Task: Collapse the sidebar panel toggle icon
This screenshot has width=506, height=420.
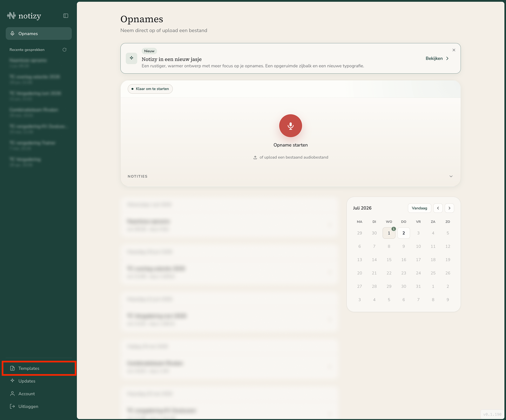Action: pyautogui.click(x=66, y=16)
